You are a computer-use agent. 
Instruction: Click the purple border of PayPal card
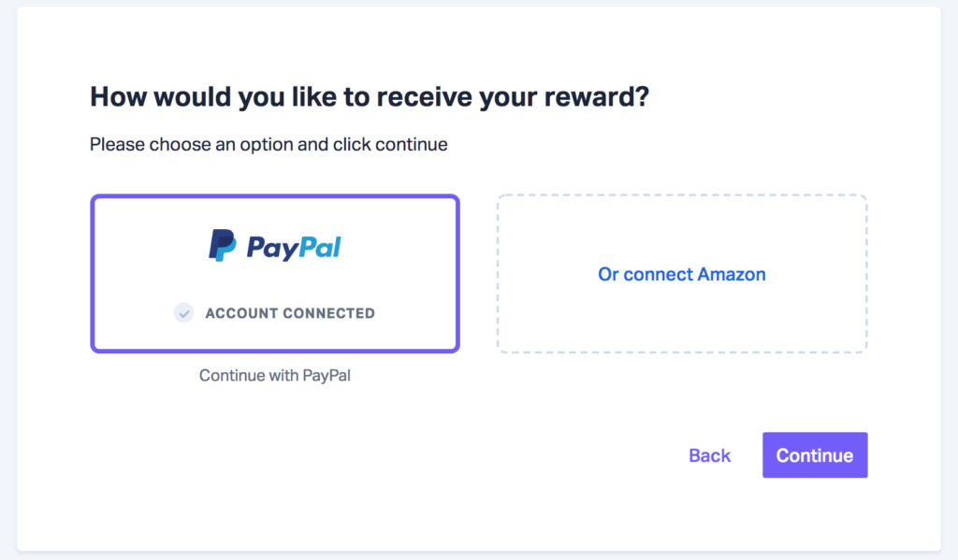pos(275,196)
